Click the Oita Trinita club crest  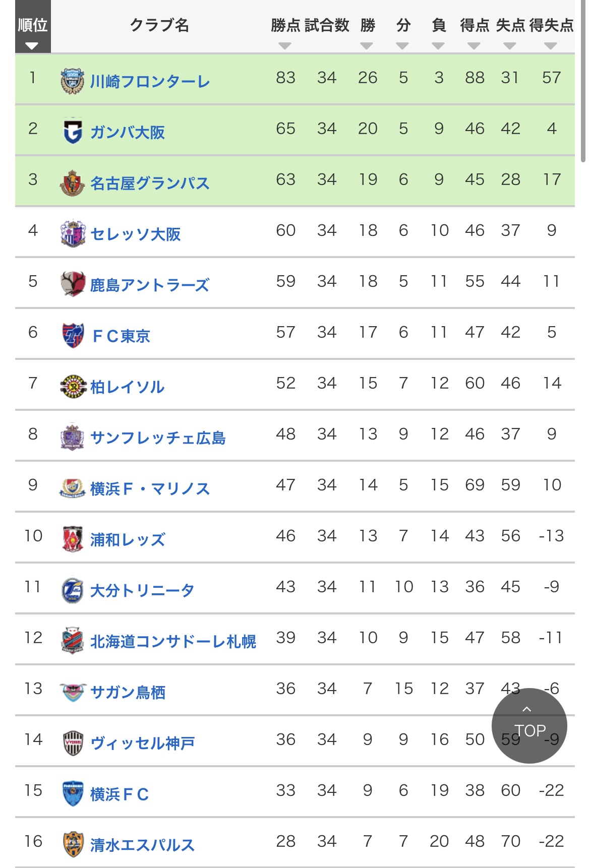73,590
